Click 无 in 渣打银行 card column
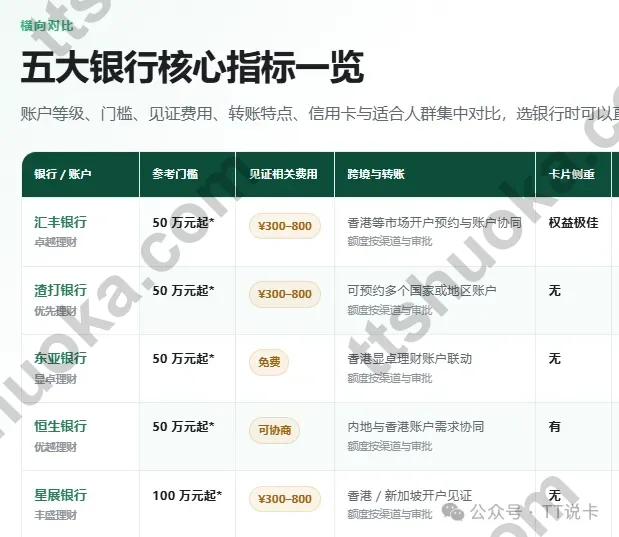619x537 pixels. click(x=555, y=291)
